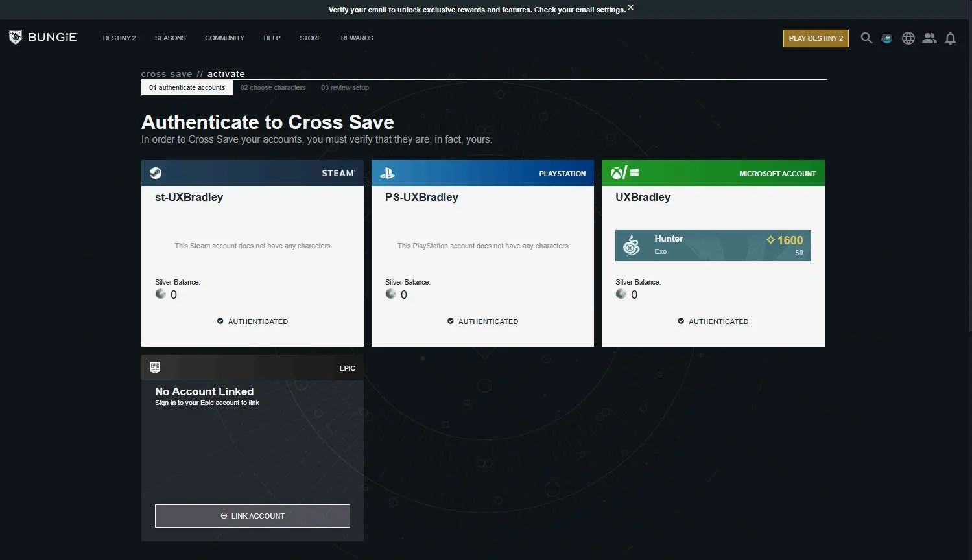Click the PlayStation Silver Balance label
The width and height of the screenshot is (972, 560).
(x=408, y=282)
